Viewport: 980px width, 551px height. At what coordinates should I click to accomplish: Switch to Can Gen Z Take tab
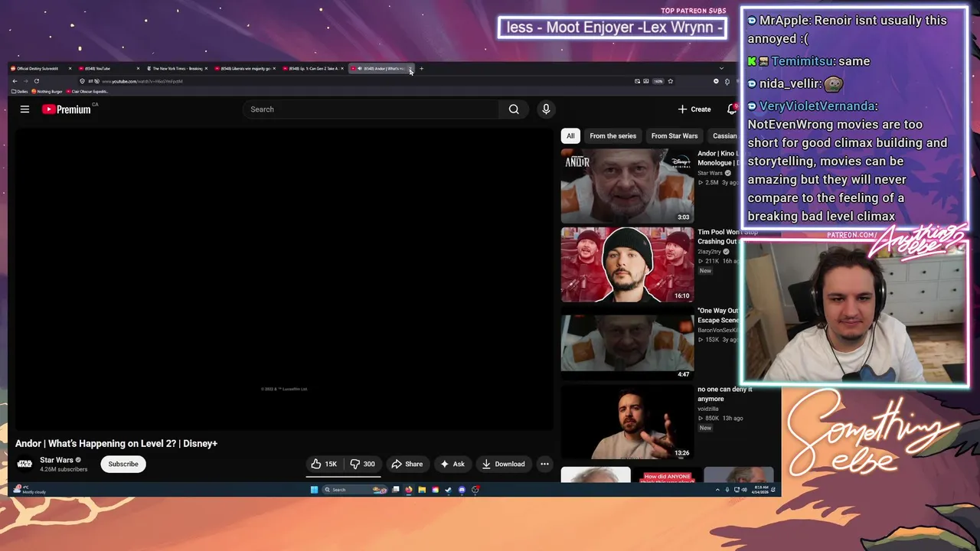312,69
